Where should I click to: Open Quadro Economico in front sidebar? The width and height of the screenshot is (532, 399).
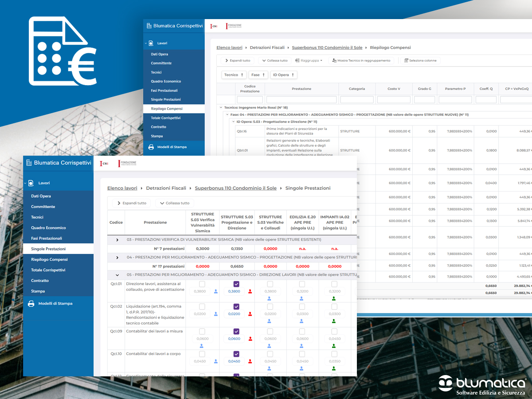[48, 228]
